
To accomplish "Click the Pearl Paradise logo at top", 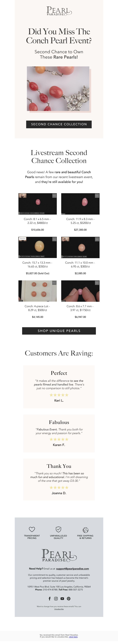I will tap(59, 11).
